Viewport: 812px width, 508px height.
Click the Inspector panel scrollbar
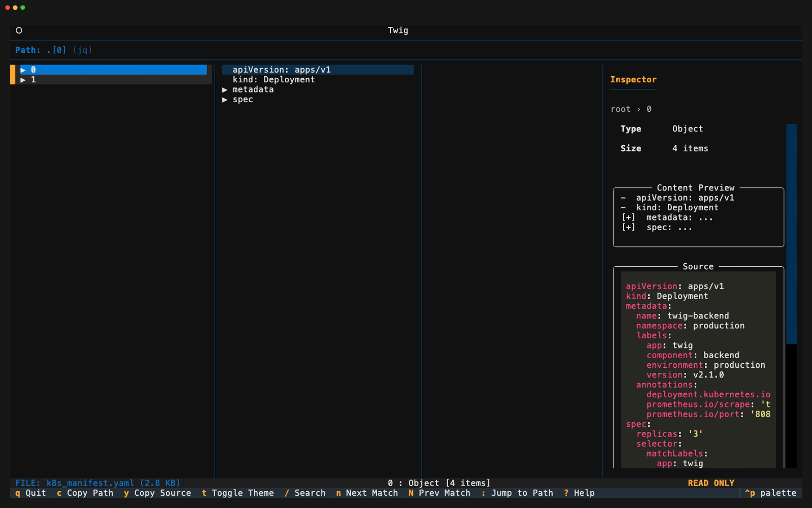[x=790, y=229]
